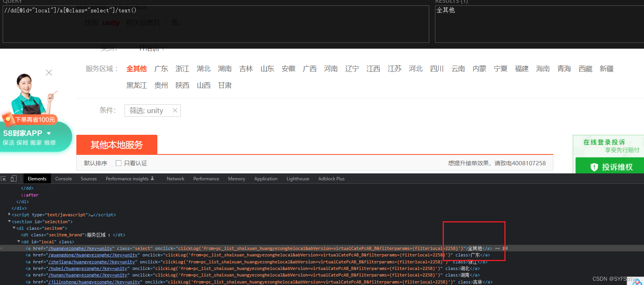This screenshot has height=285, width=644.
Task: Select the 吉林 region link
Action: 246,69
